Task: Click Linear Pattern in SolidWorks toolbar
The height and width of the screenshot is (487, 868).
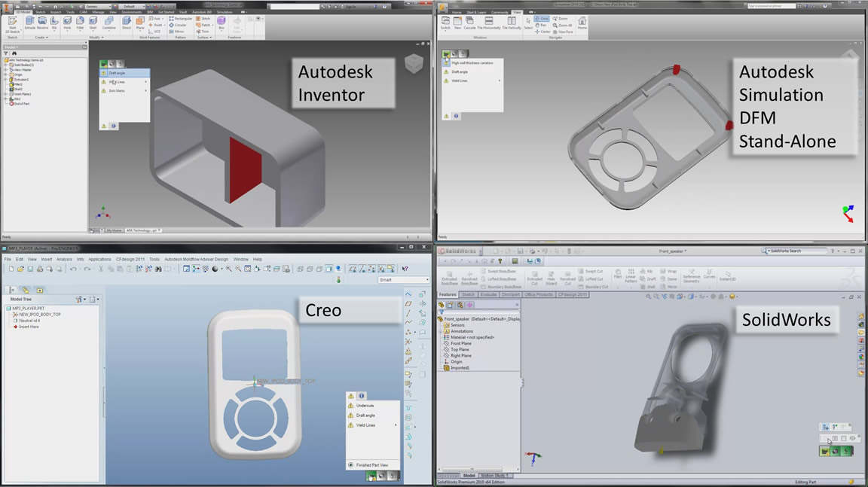Action: [631, 276]
